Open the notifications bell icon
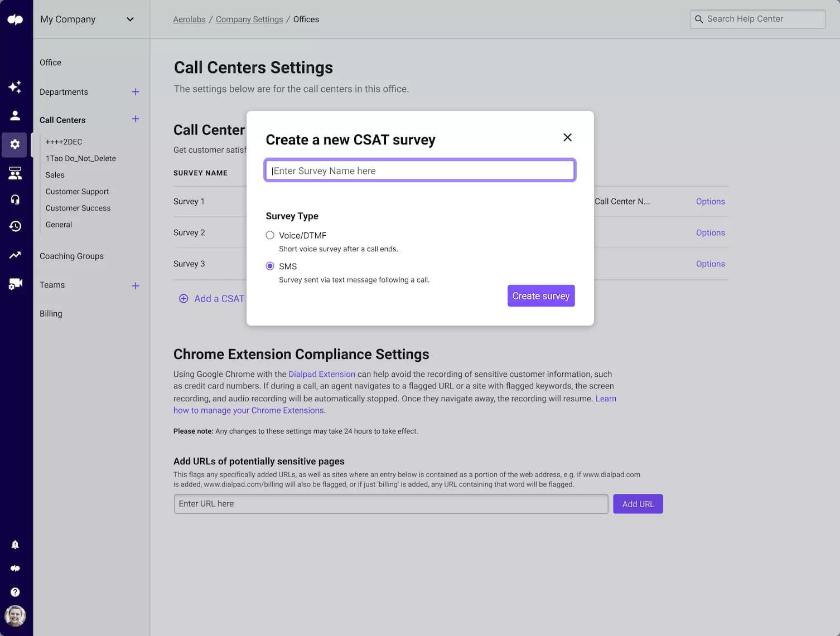Viewport: 840px width, 636px height. 15,545
